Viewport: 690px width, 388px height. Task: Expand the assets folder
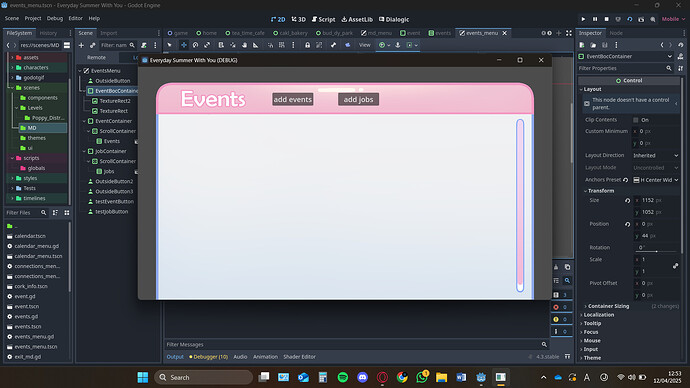(x=12, y=58)
